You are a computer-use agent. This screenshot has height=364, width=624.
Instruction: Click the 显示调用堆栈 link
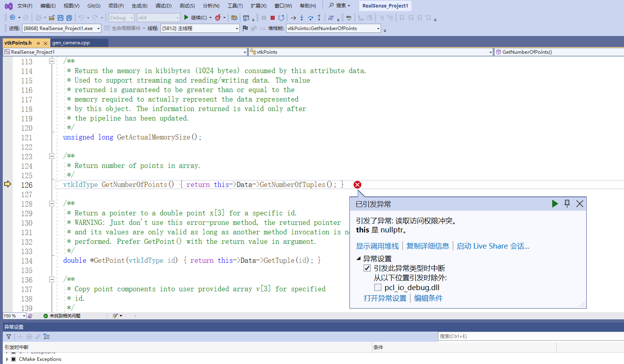[377, 246]
